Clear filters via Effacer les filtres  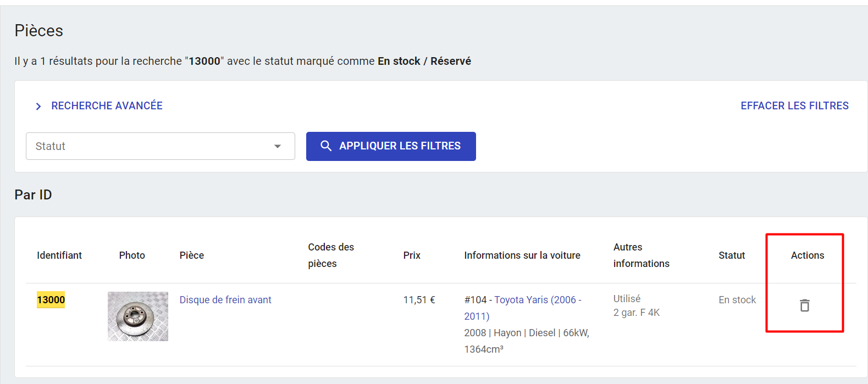(x=794, y=105)
